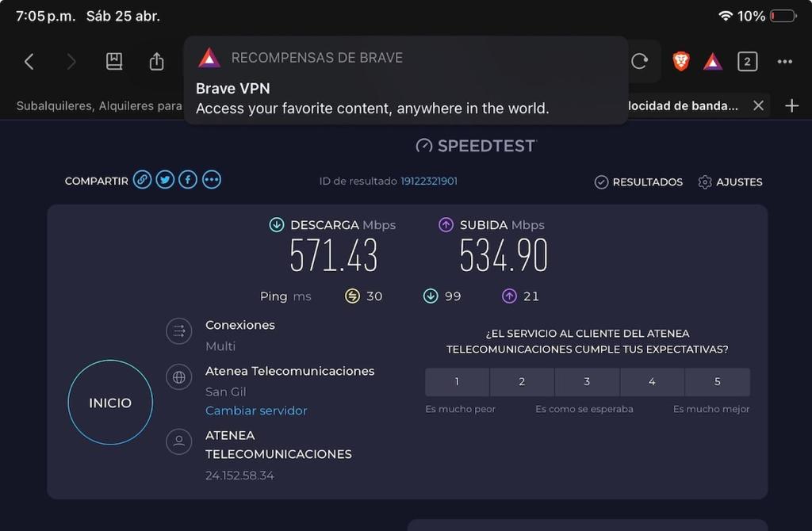Click the browser forward arrow

click(x=71, y=62)
